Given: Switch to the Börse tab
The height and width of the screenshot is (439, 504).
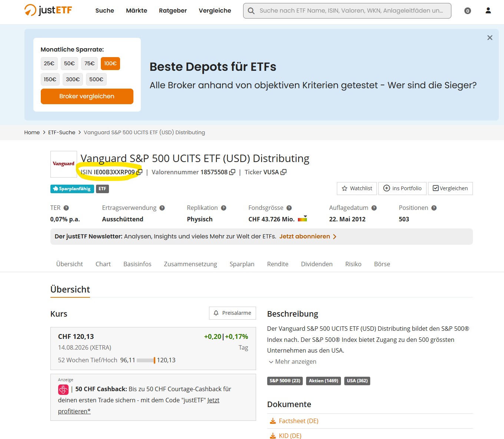Looking at the screenshot, I should [x=382, y=264].
